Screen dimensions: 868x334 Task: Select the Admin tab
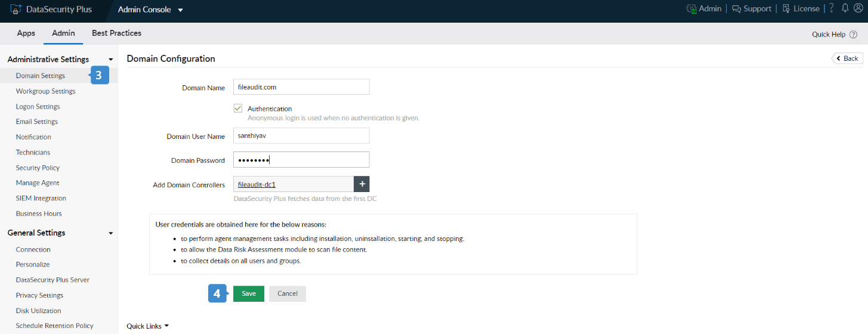pyautogui.click(x=63, y=33)
